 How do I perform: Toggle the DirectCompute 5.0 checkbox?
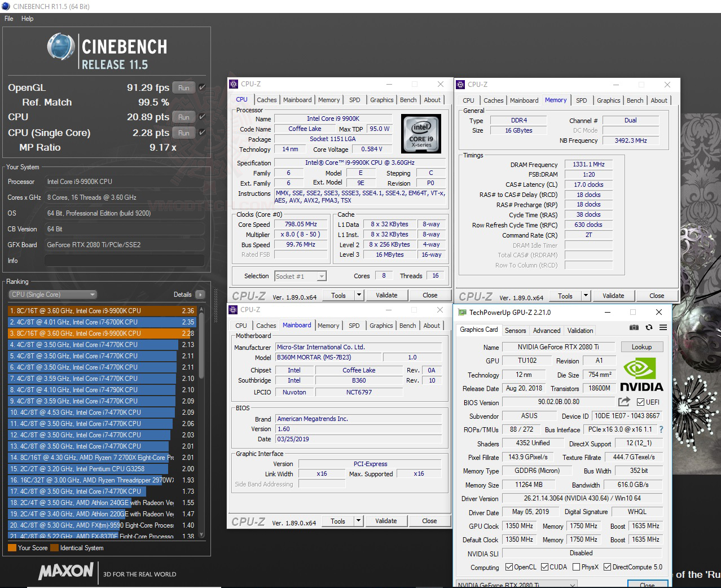click(608, 567)
